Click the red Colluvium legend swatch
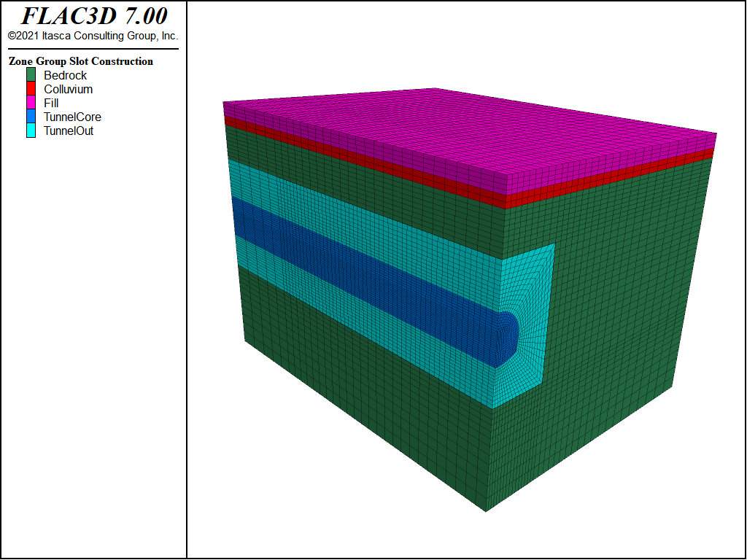747x560 pixels. (31, 89)
